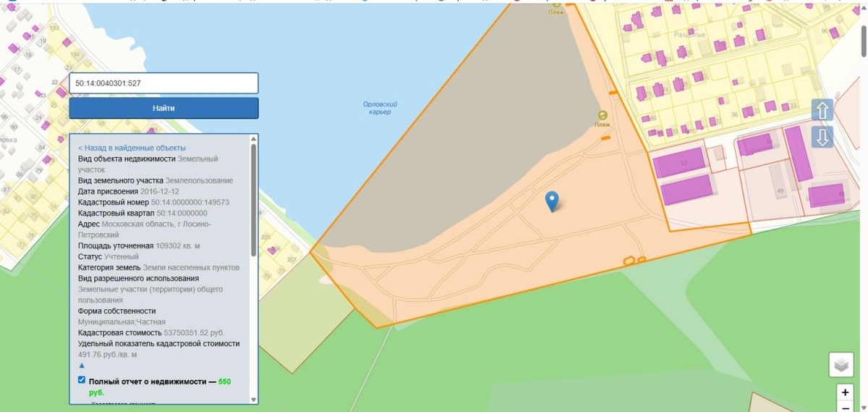This screenshot has height=412, width=868.
Task: Click the Дата присвоения value 2016-12-12
Action: click(161, 191)
